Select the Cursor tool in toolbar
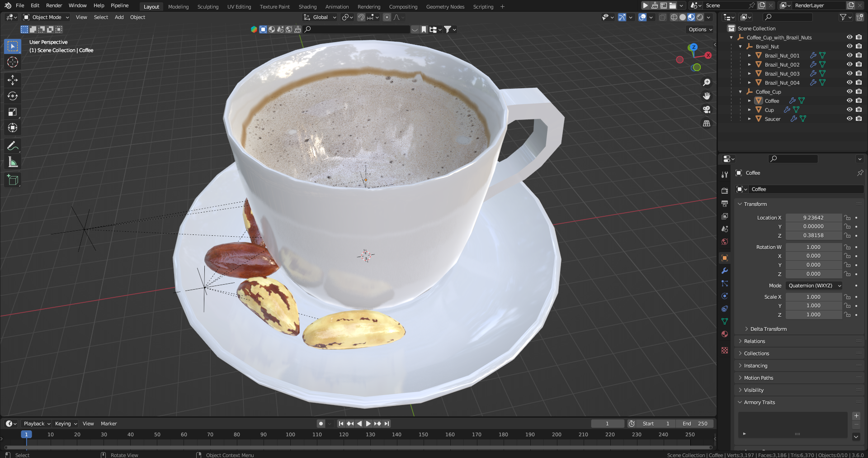 tap(13, 62)
